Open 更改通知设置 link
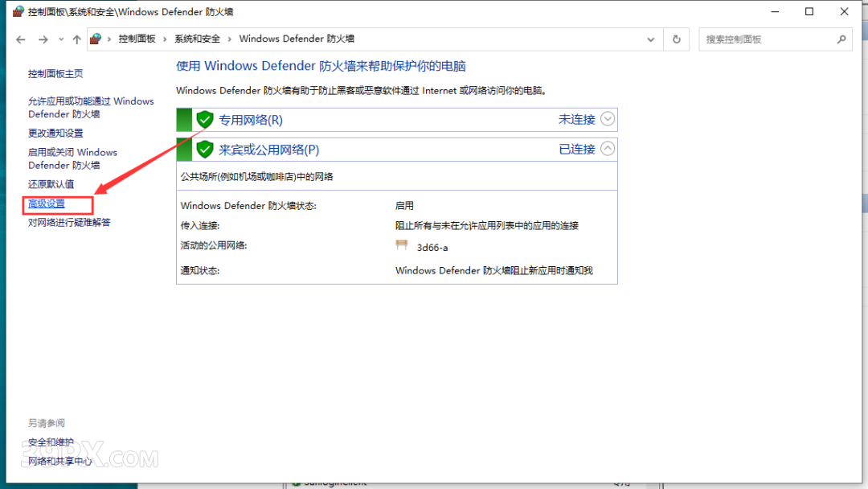868x489 pixels. (x=55, y=134)
